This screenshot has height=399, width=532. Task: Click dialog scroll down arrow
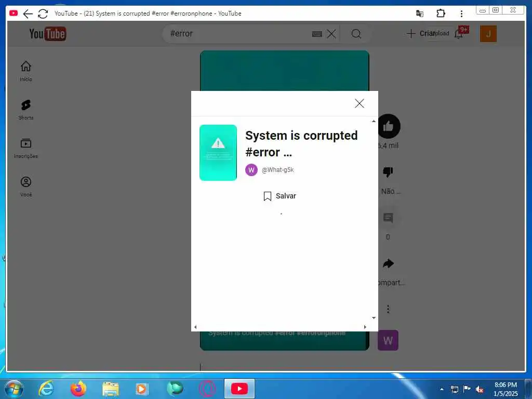click(374, 318)
